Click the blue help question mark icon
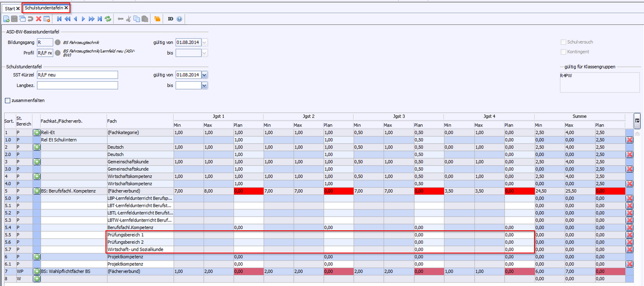644x286 pixels. 180,19
